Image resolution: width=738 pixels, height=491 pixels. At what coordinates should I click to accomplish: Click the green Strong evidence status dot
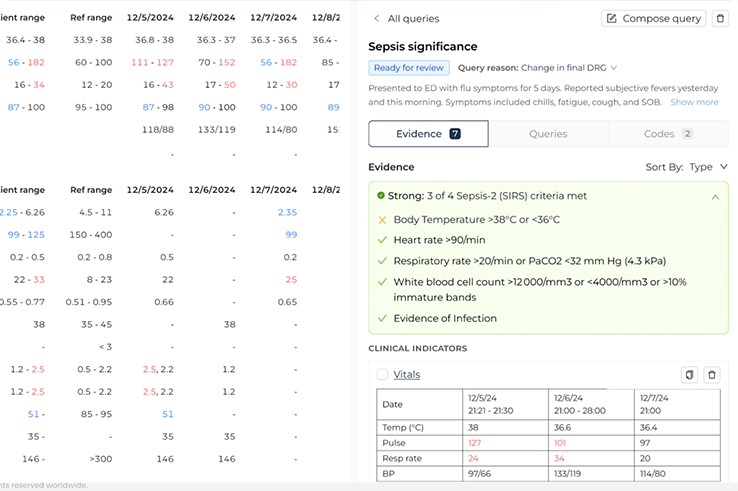coord(381,196)
